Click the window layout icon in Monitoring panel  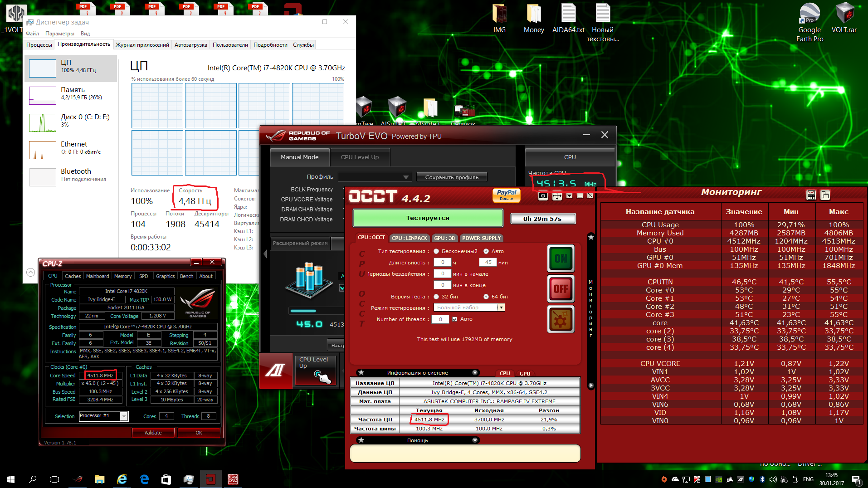coord(825,195)
